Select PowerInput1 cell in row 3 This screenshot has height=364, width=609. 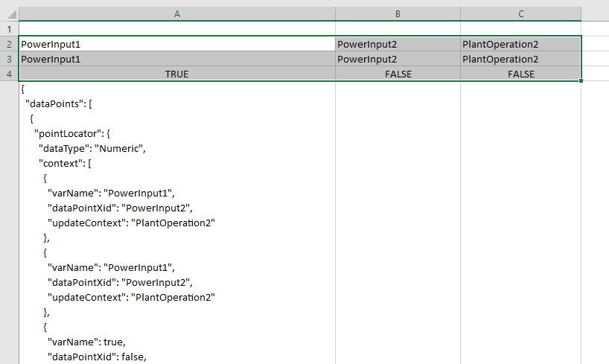pyautogui.click(x=176, y=59)
